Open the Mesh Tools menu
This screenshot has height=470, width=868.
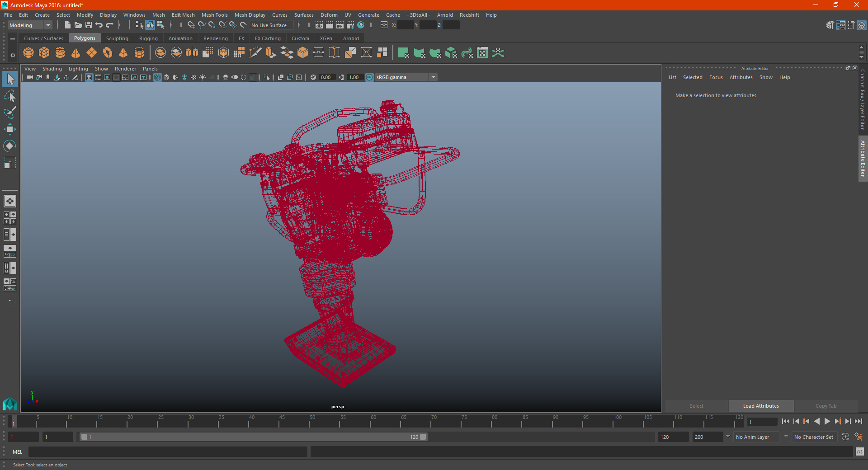215,15
